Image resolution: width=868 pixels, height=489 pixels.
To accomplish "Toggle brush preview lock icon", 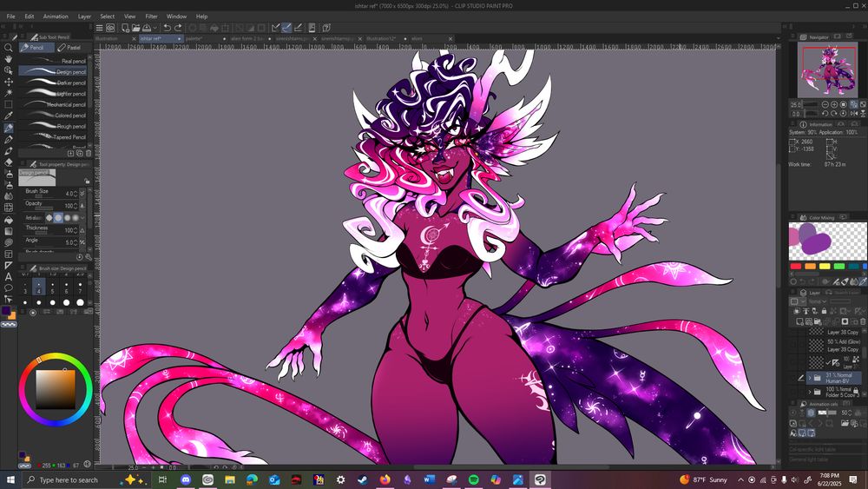I will coord(87,181).
